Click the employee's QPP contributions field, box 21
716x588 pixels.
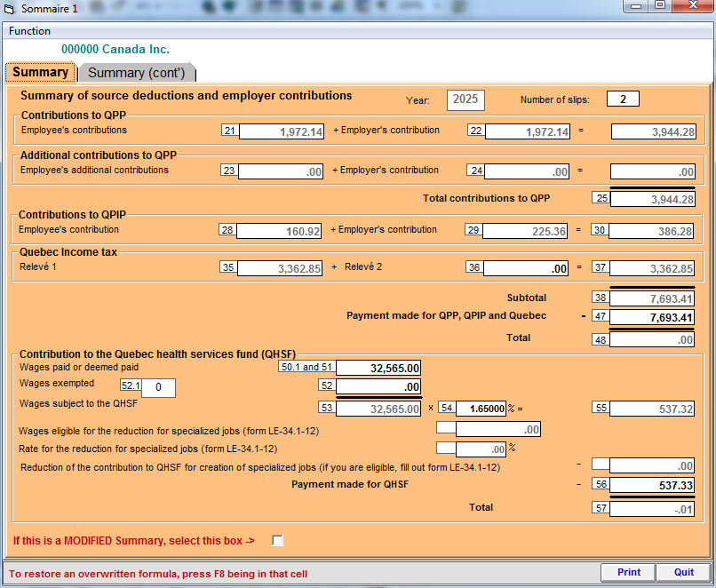coord(282,131)
